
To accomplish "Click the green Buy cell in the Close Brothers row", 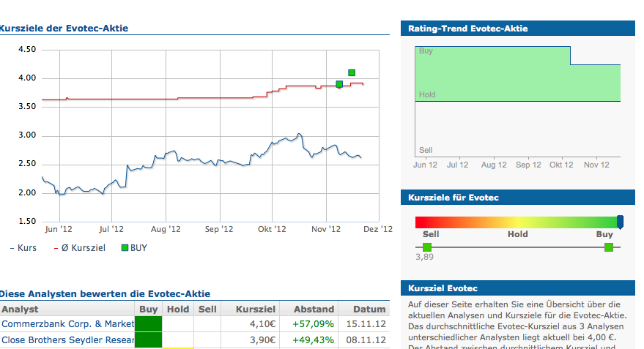I will [x=148, y=340].
